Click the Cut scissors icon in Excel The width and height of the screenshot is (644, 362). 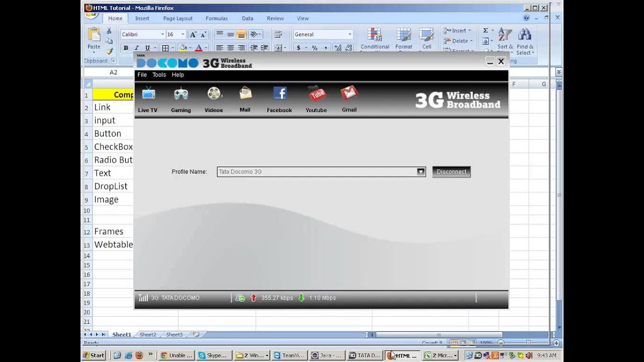coord(109,31)
